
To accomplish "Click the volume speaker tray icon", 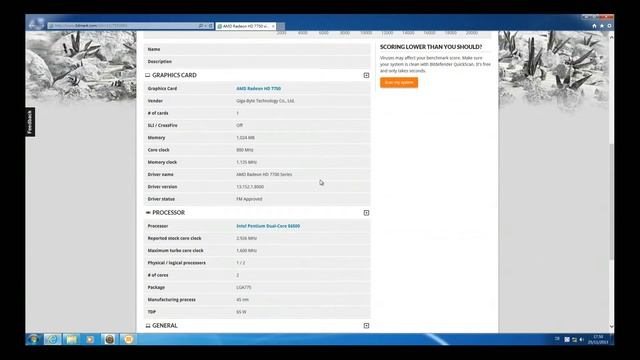I will pos(582,340).
